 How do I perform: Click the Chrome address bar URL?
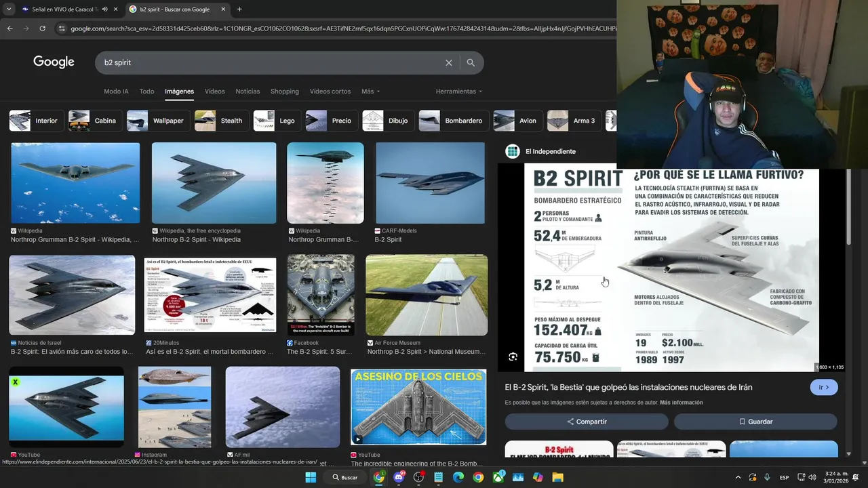(x=342, y=28)
